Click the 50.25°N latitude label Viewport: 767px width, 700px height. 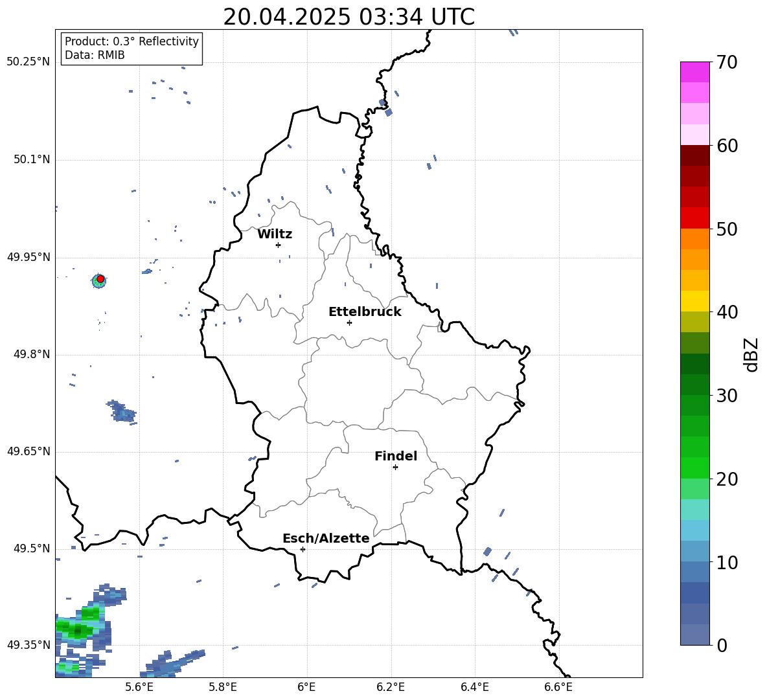pos(28,62)
